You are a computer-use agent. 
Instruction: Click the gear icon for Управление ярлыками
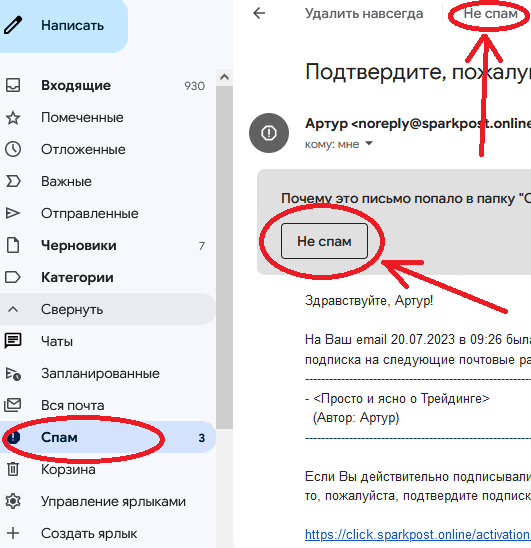click(x=13, y=501)
